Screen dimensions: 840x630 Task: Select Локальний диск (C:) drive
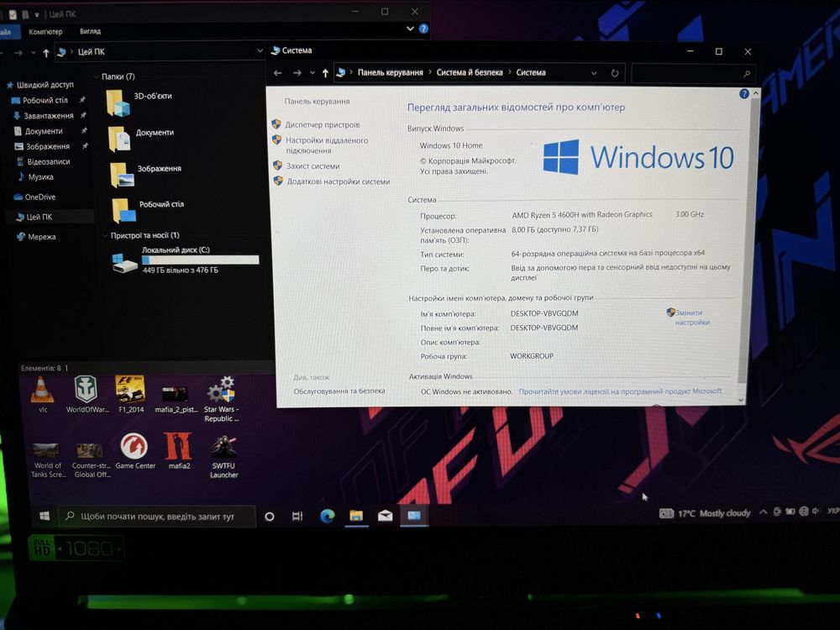pos(186,260)
